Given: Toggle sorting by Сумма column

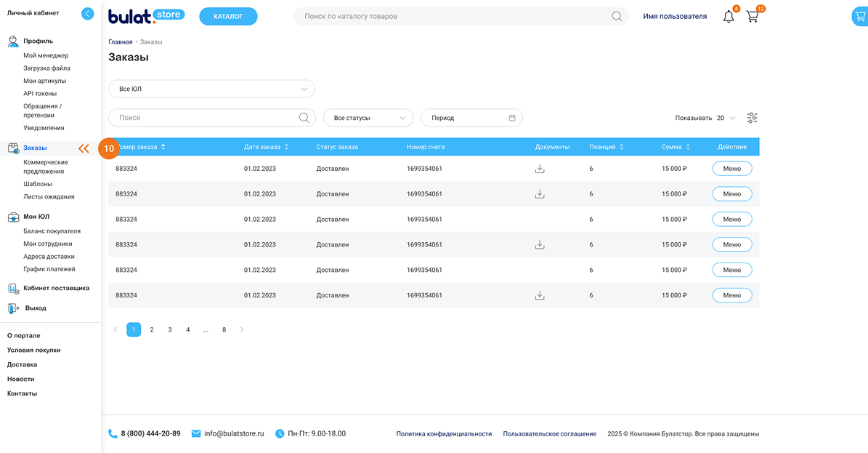Looking at the screenshot, I should [x=688, y=147].
